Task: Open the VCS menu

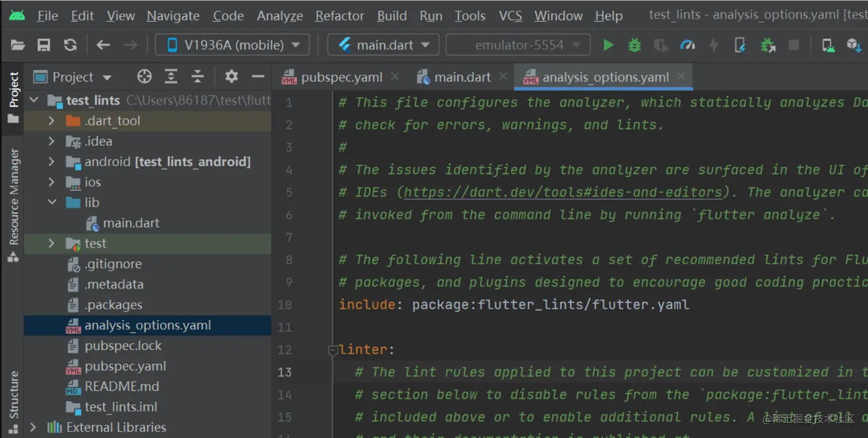Action: point(510,15)
